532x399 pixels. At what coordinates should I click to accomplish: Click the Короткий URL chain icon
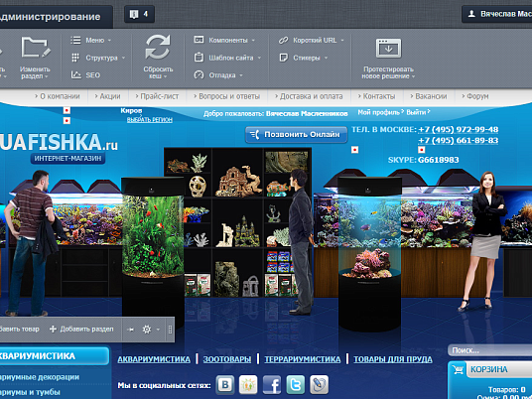pos(283,40)
